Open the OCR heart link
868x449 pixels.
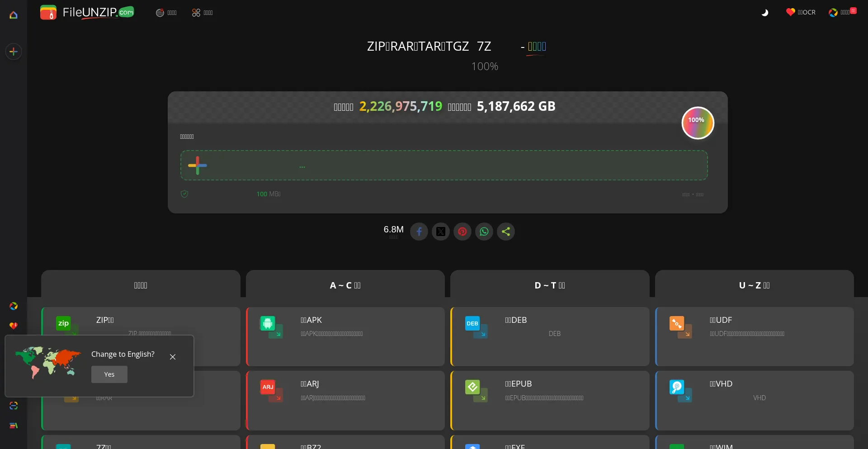[x=801, y=12]
